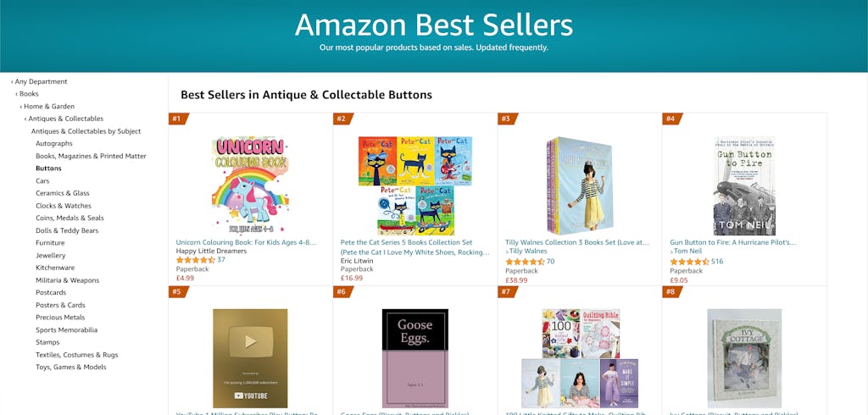Select the Gun Button to Fire cover
The image size is (868, 415).
point(743,185)
